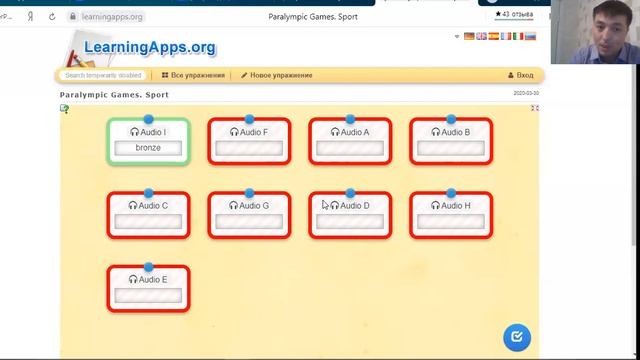Click the blue pin on Audio B card
640x360 pixels.
point(451,119)
